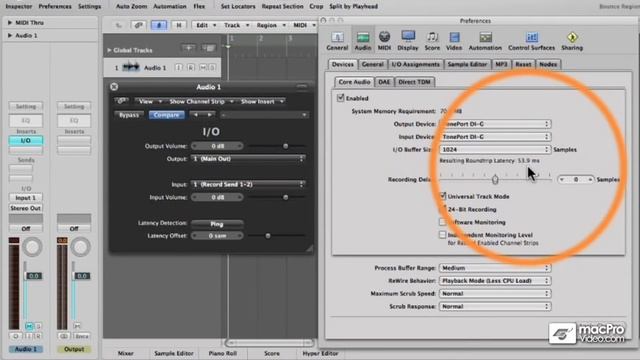
Task: Click link icon in I/O plugin window
Action: tap(122, 101)
